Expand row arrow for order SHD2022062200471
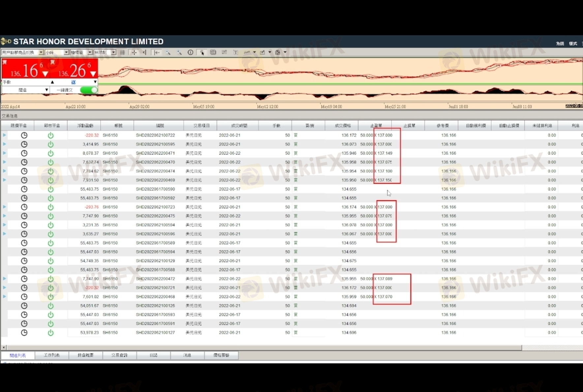This screenshot has height=392, width=583. [4, 153]
